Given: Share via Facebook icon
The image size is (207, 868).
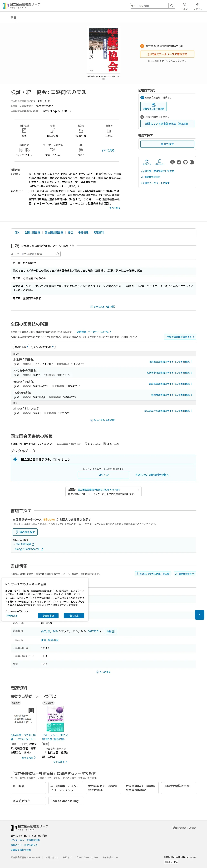Looking at the screenshot, I should 179,162.
